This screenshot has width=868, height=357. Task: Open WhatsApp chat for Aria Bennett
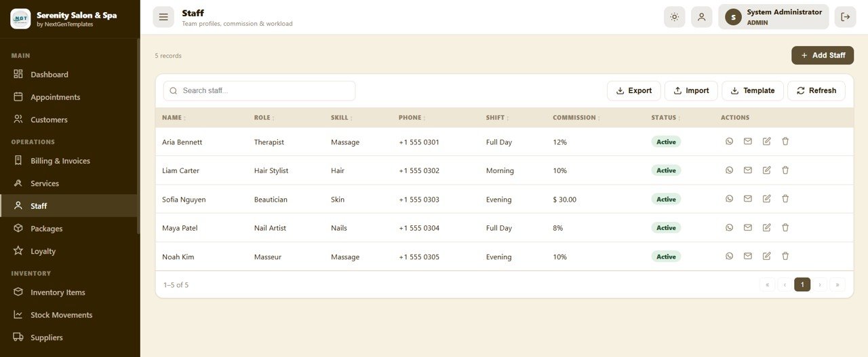729,141
